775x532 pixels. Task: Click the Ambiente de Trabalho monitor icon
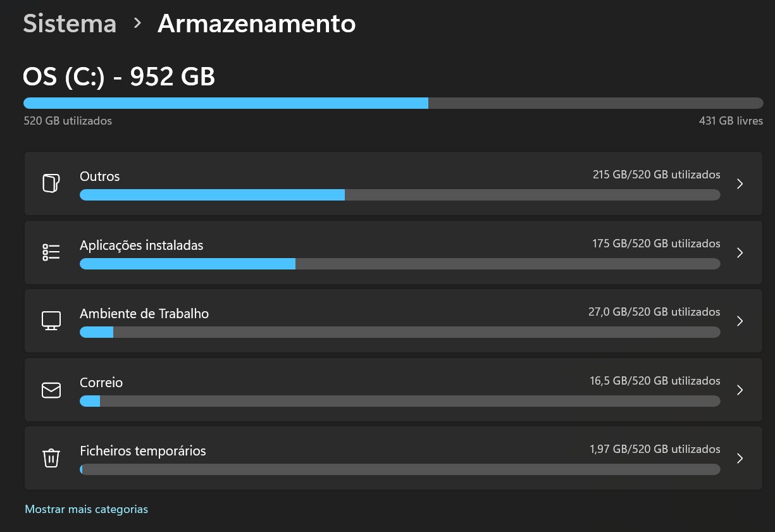pyautogui.click(x=51, y=321)
